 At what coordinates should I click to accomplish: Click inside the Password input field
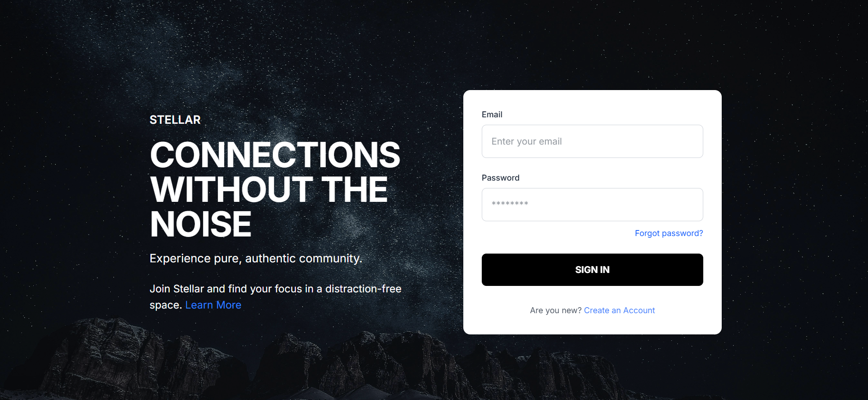[x=592, y=205]
